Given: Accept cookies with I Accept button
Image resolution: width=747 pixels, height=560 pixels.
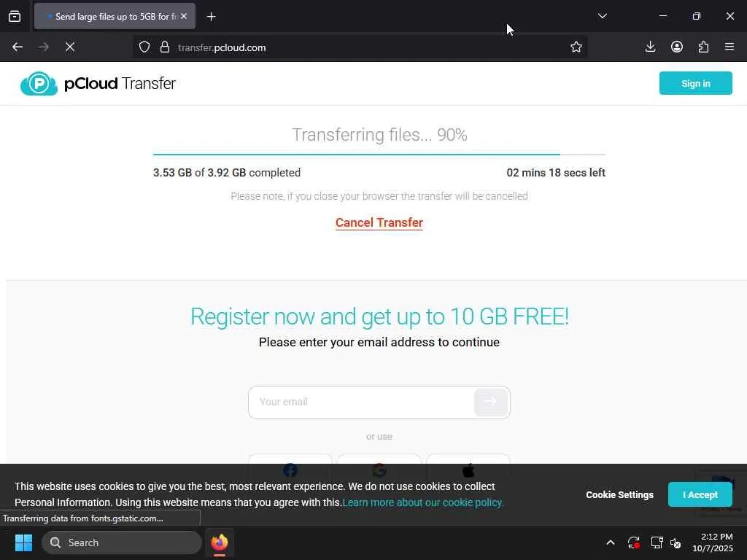Looking at the screenshot, I should 700,495.
